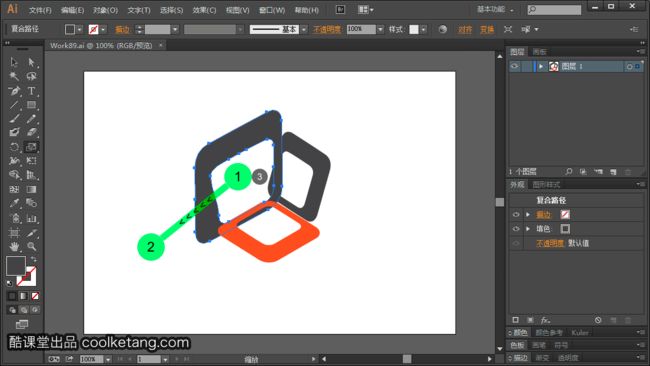Image resolution: width=650 pixels, height=366 pixels.
Task: Toggle visibility of layer 图层 1
Action: (514, 66)
